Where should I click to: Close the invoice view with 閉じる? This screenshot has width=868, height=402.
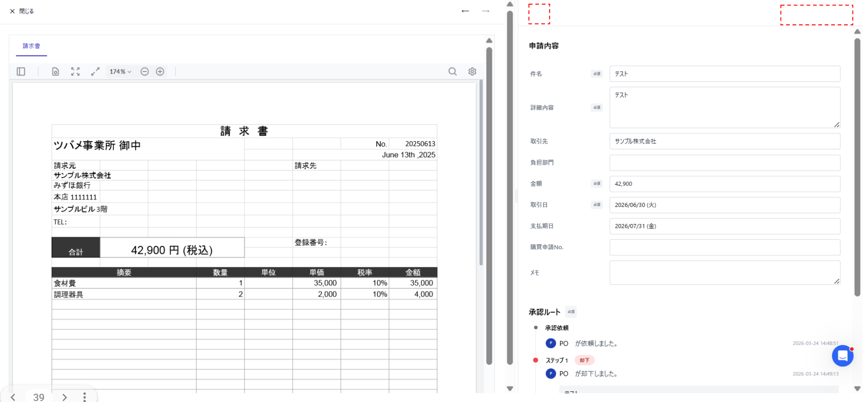point(22,11)
